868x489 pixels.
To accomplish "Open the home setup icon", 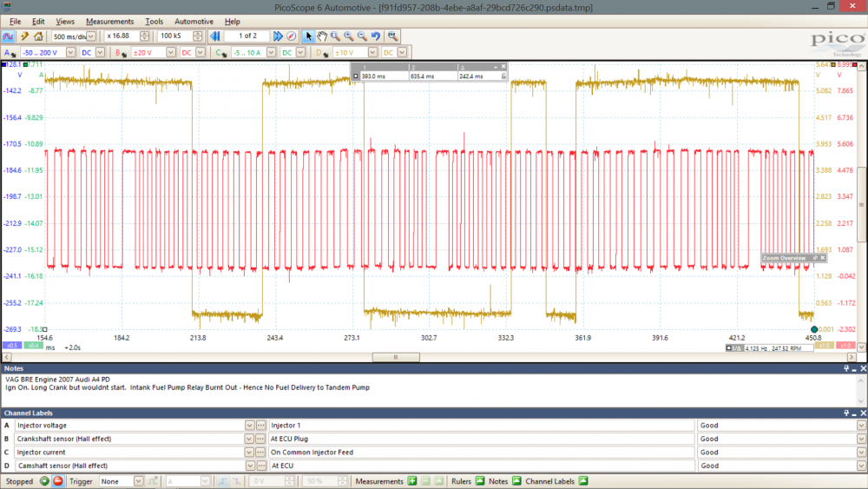I will tap(38, 36).
